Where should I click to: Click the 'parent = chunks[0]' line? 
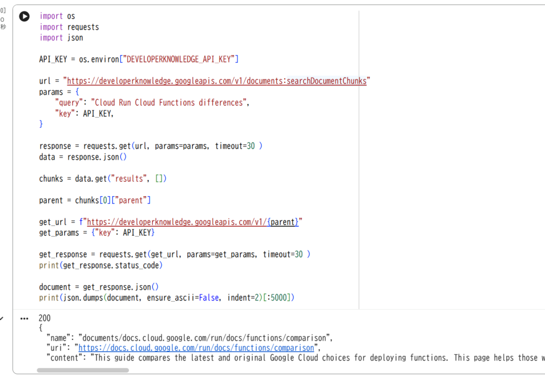tap(95, 201)
